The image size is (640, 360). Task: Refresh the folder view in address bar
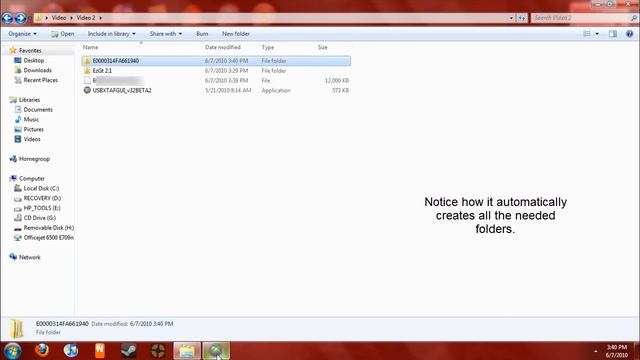(x=522, y=18)
